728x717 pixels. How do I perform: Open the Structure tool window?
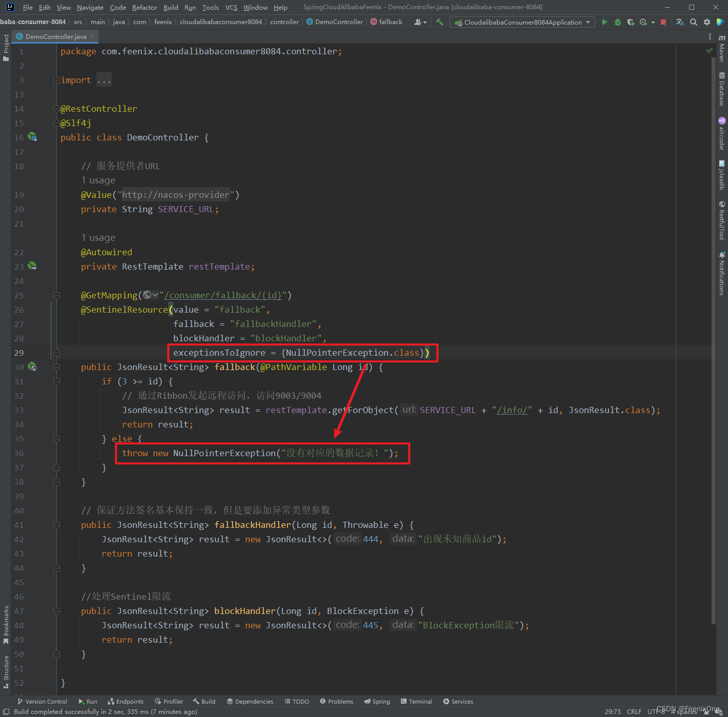(x=6, y=672)
